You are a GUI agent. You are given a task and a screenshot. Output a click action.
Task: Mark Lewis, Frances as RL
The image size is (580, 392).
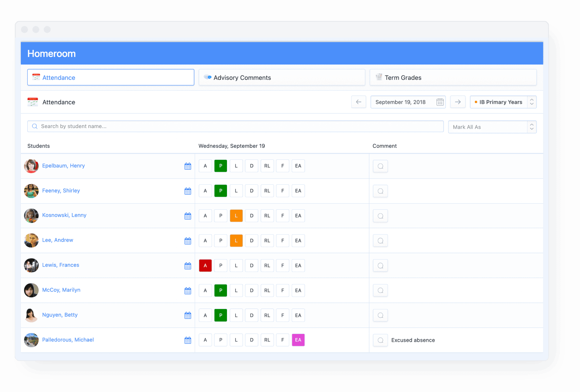[x=267, y=266]
